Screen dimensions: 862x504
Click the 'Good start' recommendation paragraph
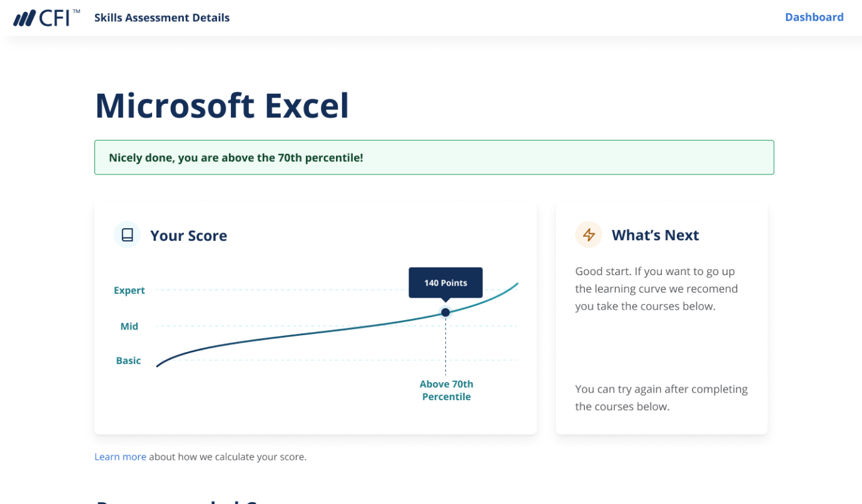[656, 289]
